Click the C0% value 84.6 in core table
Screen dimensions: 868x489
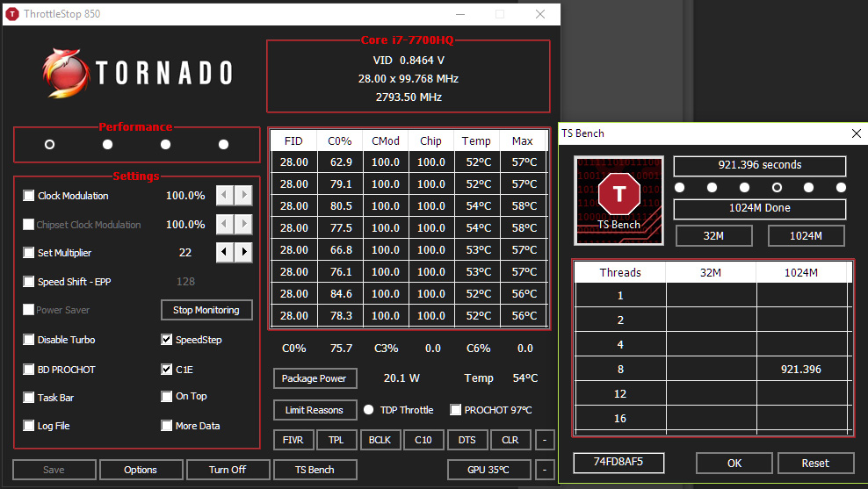(341, 294)
